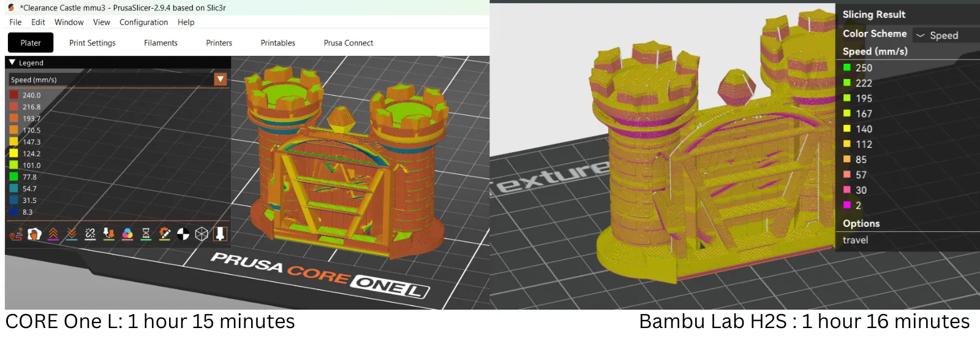Collapse the Legend panel triangle
The height and width of the screenshot is (344, 980).
(x=12, y=63)
